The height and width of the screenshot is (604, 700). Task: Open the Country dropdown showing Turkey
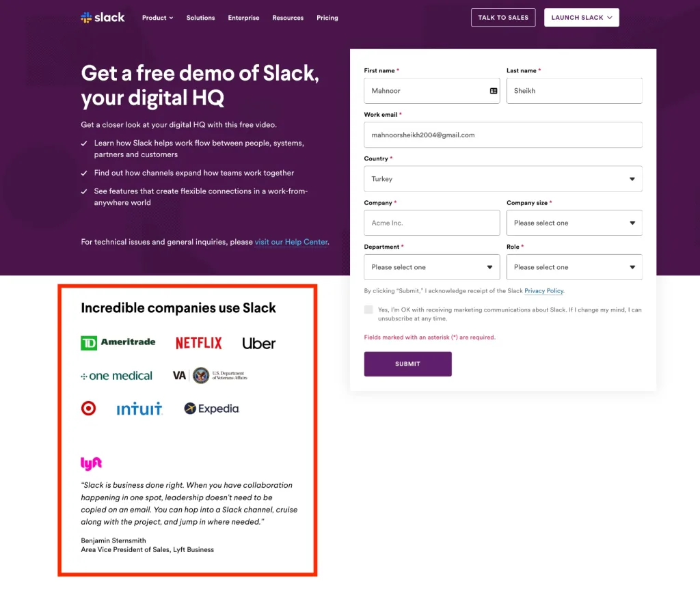pyautogui.click(x=502, y=179)
